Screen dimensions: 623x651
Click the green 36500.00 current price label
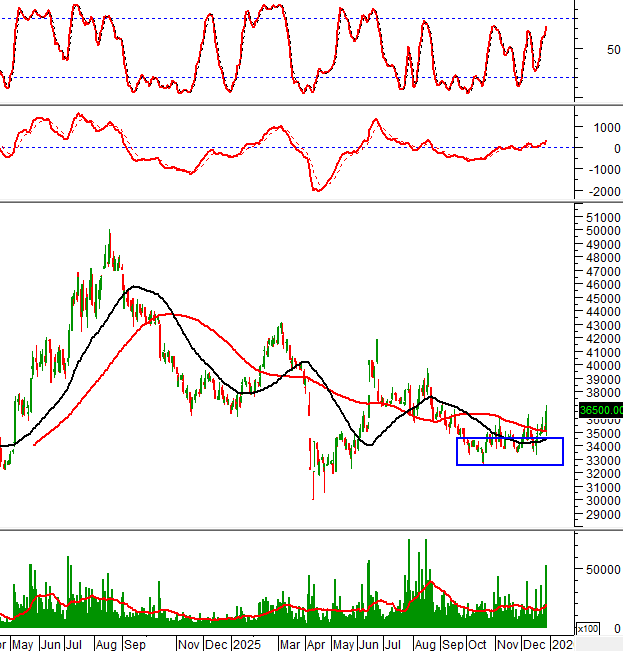click(601, 409)
